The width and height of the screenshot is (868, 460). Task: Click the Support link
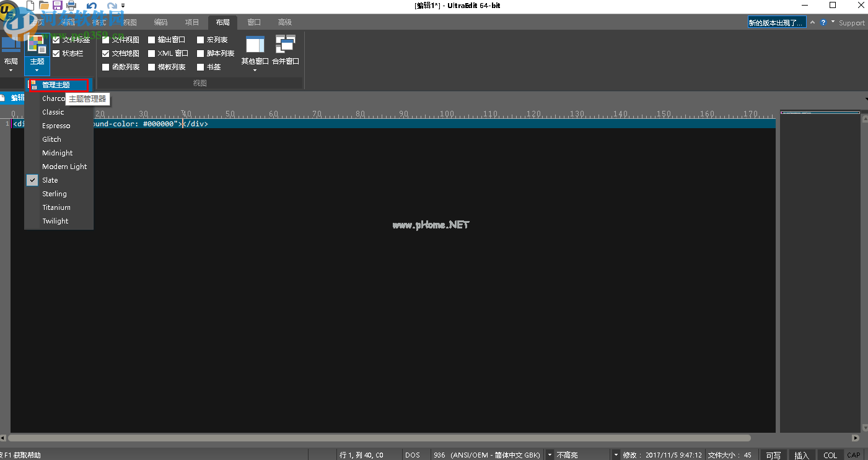851,23
